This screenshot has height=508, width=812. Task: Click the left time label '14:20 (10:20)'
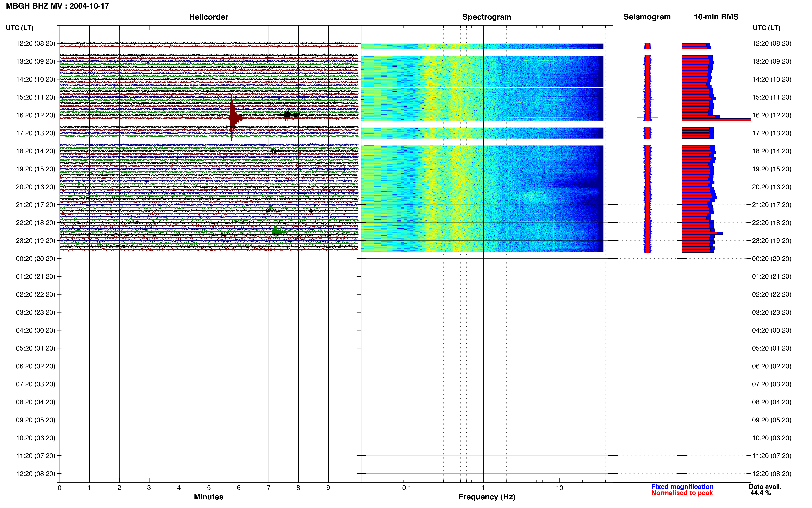[36, 79]
